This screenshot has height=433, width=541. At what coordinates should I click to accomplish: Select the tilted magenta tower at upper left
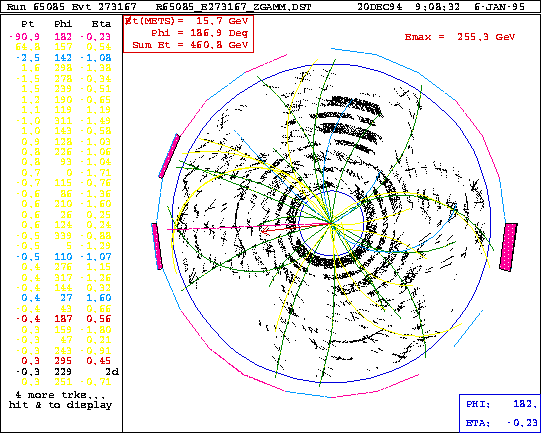point(169,156)
